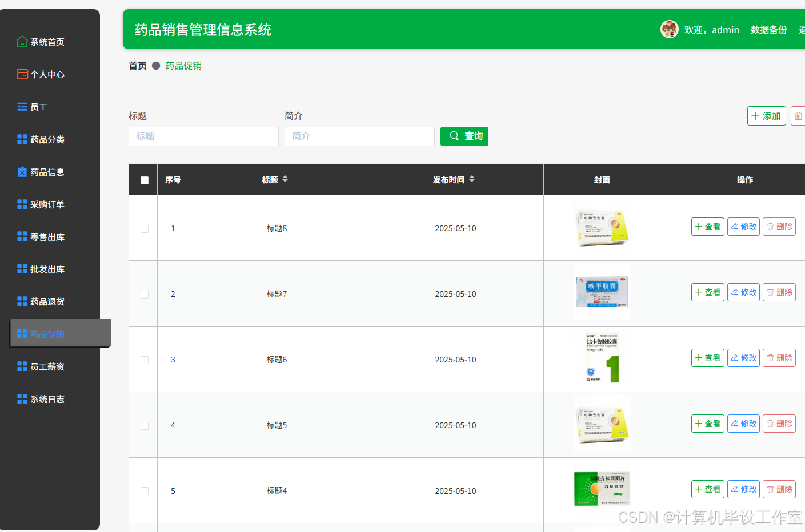
Task: Click the red trash batch-delete button
Action: pos(798,116)
